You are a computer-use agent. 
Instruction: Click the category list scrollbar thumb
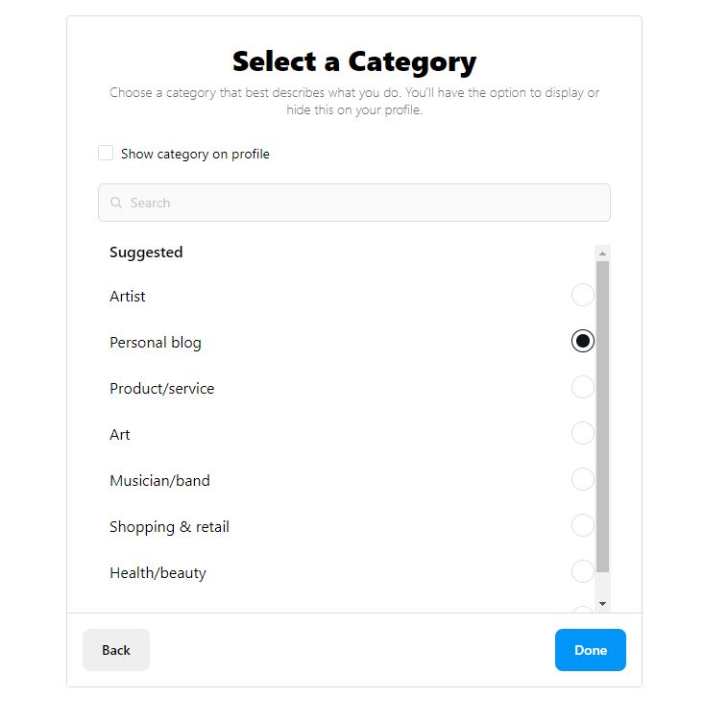coord(602,417)
